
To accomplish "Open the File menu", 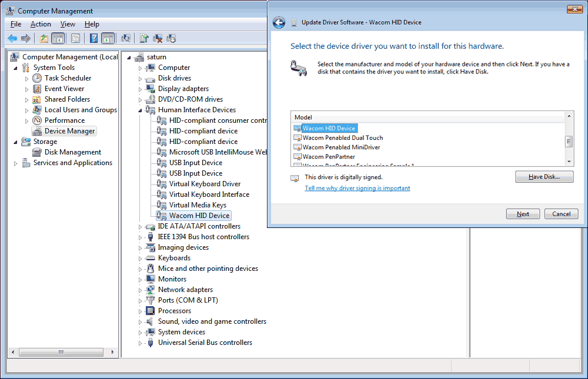I will 16,24.
